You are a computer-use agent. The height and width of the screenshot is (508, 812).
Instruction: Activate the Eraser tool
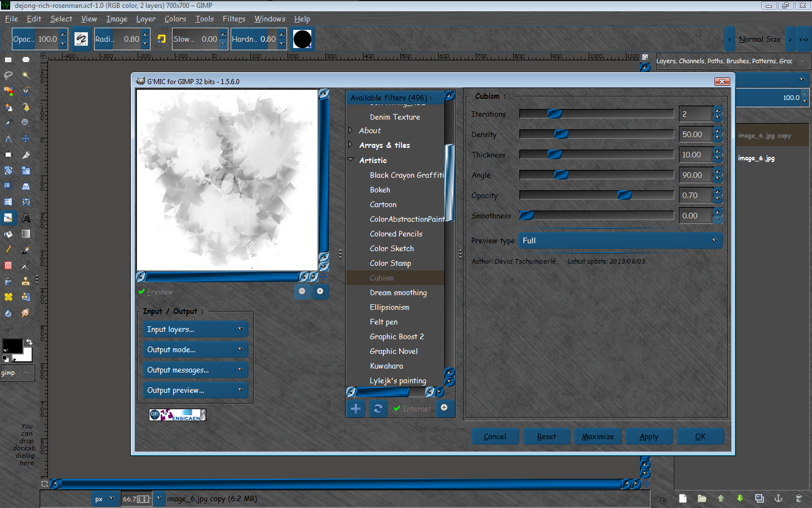8,265
